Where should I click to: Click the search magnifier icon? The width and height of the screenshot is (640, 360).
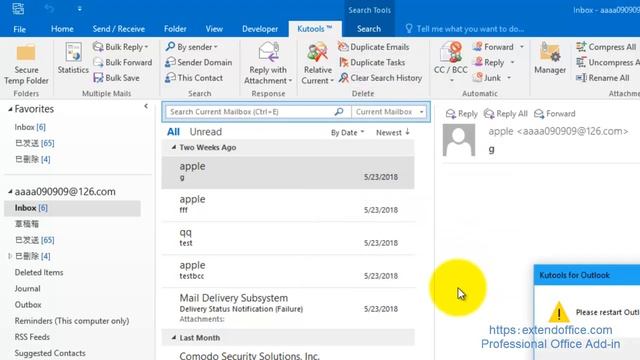tap(339, 111)
